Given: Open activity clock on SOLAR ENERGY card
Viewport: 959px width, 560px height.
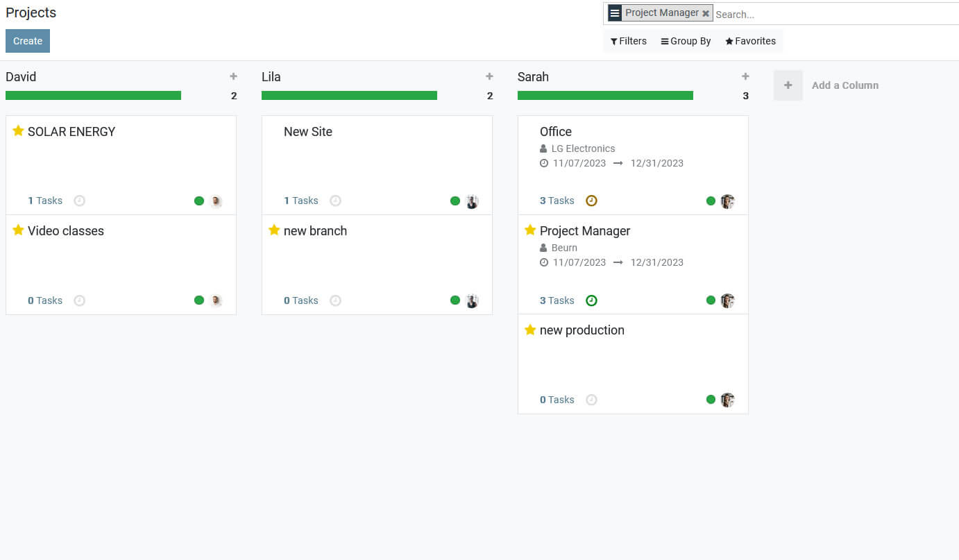Looking at the screenshot, I should tap(79, 201).
